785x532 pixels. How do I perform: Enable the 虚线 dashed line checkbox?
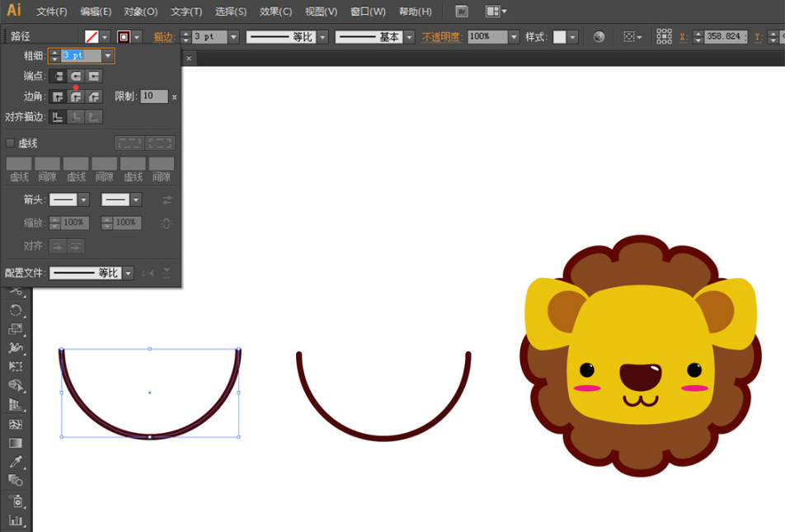[11, 143]
